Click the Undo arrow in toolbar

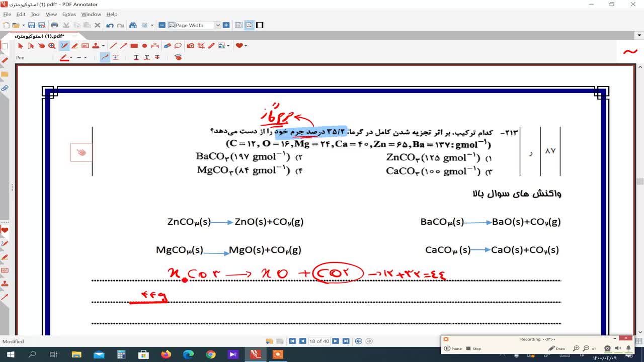pyautogui.click(x=110, y=25)
